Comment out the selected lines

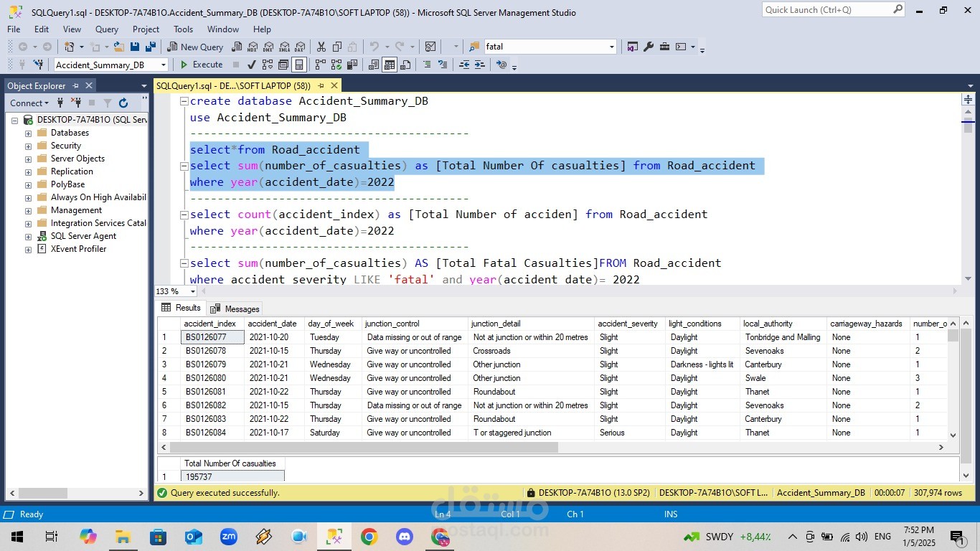click(x=427, y=65)
